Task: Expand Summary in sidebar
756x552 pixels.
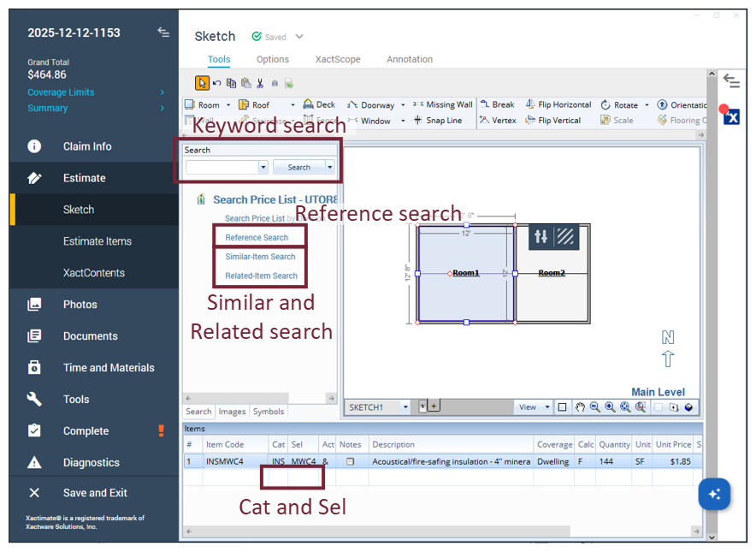Action: [x=162, y=108]
